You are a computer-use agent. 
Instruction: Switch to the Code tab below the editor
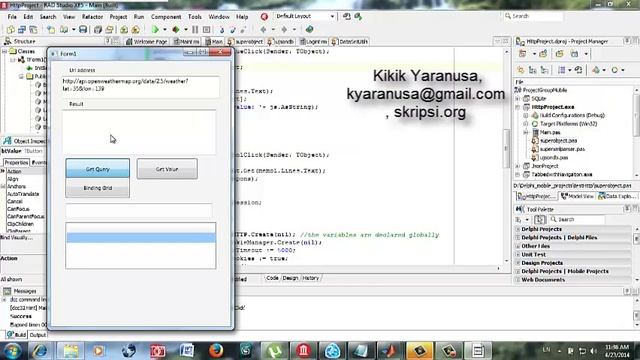point(272,278)
